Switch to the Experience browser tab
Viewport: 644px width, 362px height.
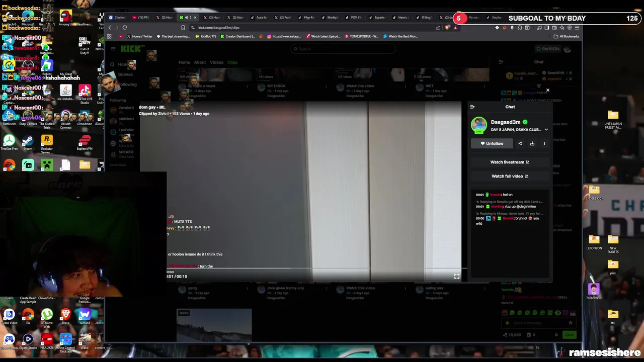point(378,18)
